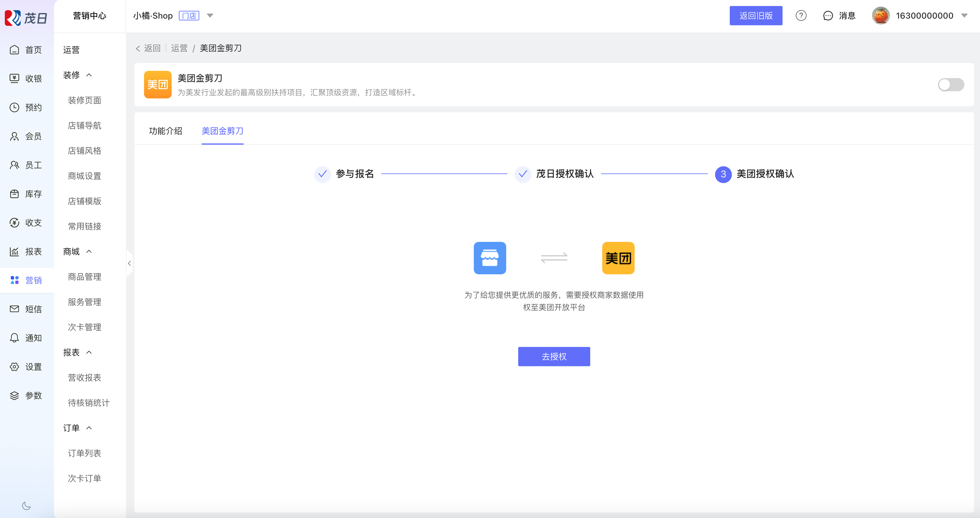980x518 pixels.
Task: Toggle dark mode moon icon
Action: pyautogui.click(x=26, y=506)
